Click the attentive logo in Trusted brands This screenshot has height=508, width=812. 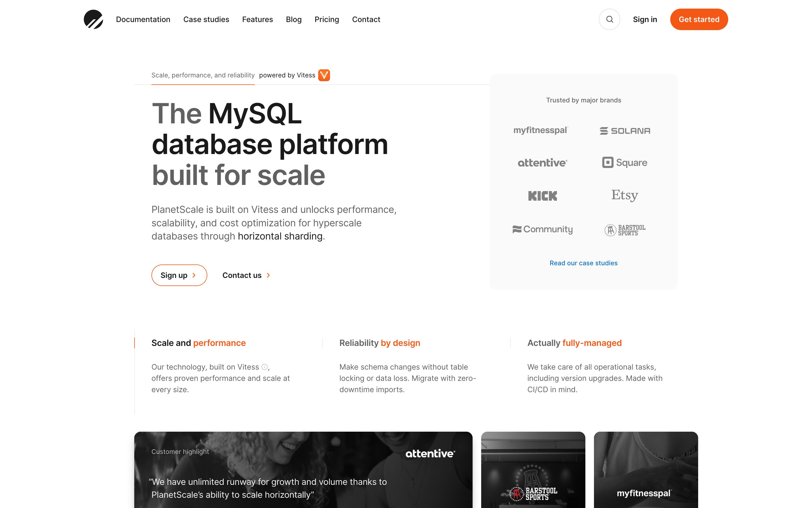(543, 163)
